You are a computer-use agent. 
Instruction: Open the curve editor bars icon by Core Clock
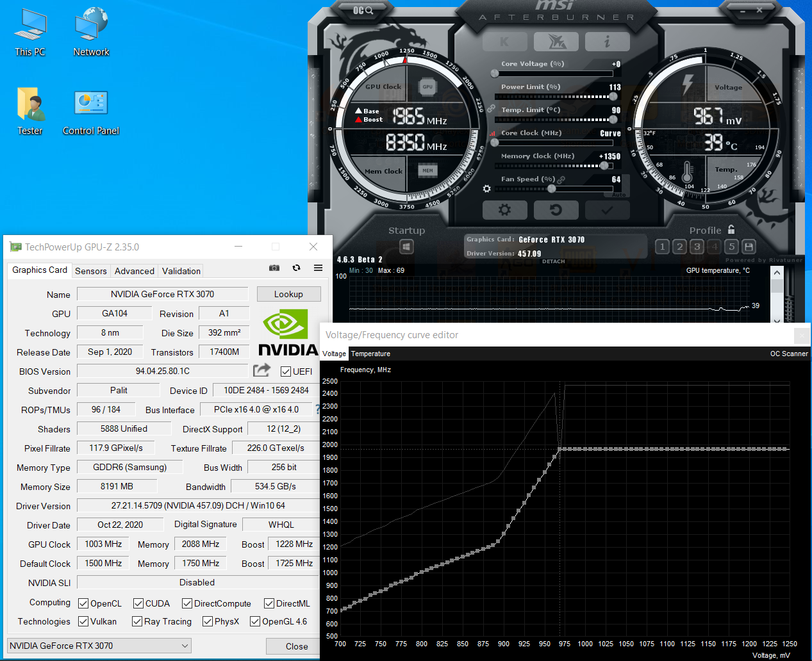pos(493,134)
